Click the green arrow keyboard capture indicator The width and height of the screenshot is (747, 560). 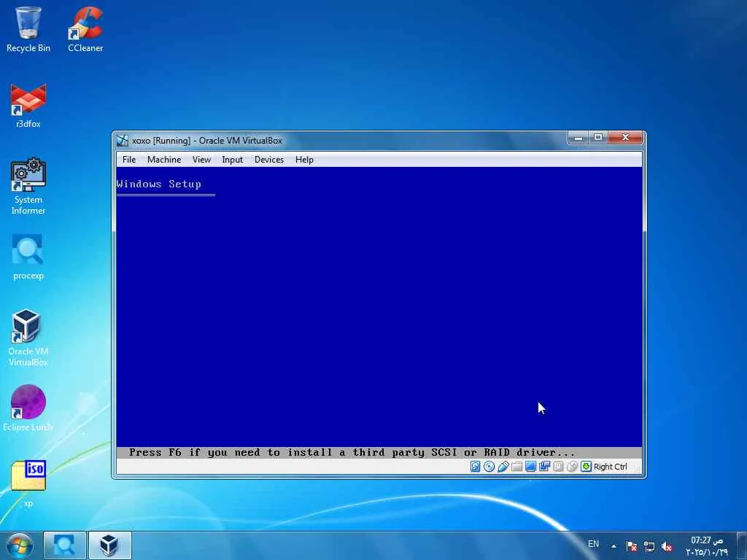point(586,467)
